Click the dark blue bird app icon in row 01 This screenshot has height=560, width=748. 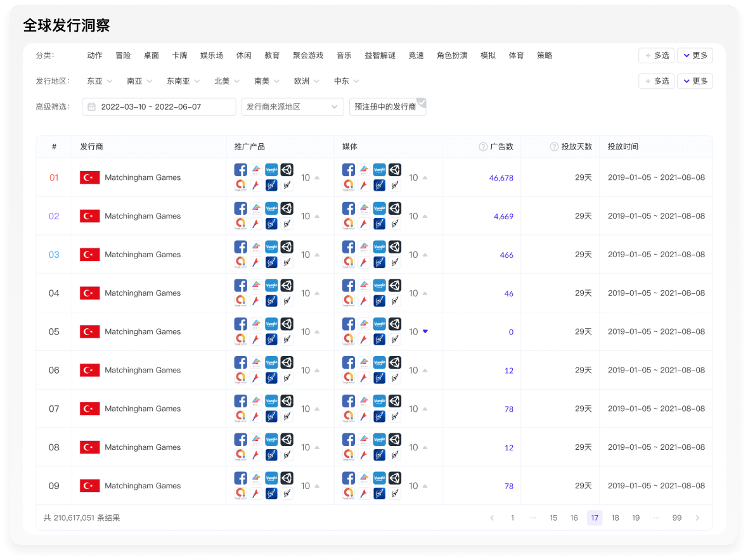point(271,184)
